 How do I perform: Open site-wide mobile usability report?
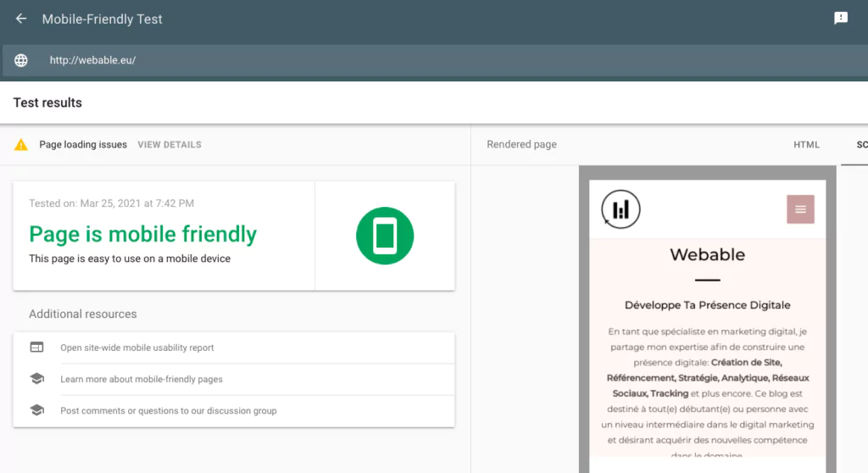pos(137,348)
